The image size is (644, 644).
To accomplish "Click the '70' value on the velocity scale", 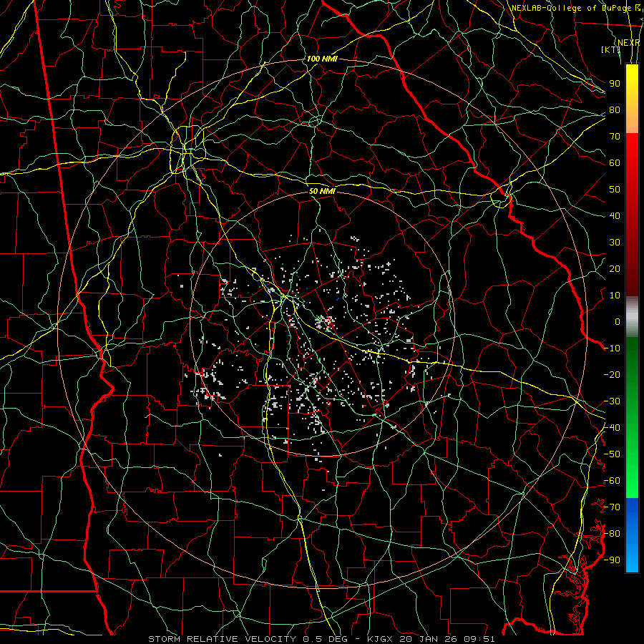I will coord(615,137).
